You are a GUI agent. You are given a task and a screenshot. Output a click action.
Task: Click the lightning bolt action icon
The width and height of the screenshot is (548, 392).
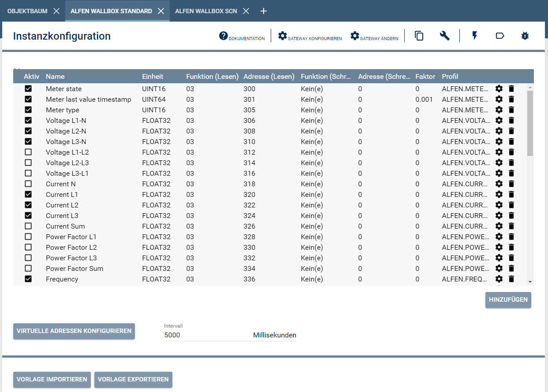tap(474, 36)
